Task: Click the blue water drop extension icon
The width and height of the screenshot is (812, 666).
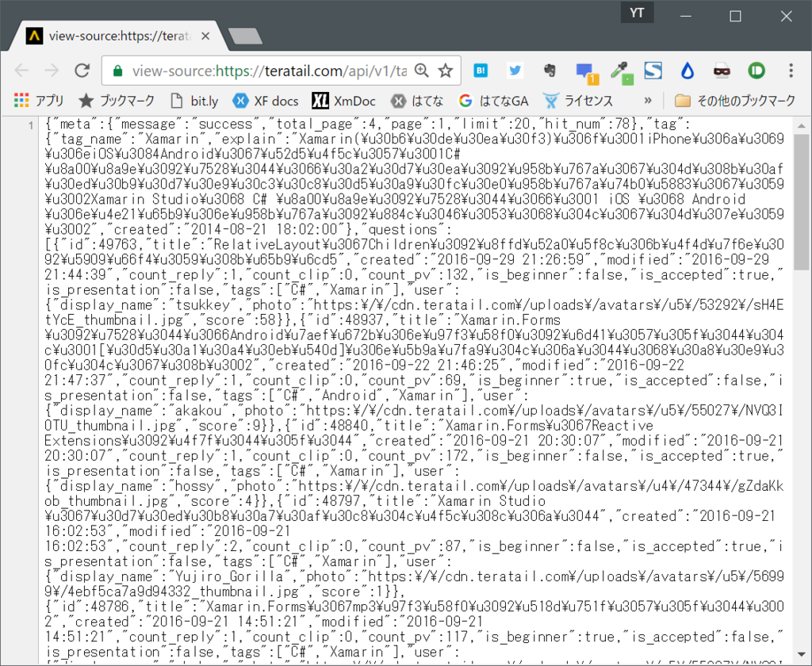Action: pyautogui.click(x=688, y=71)
